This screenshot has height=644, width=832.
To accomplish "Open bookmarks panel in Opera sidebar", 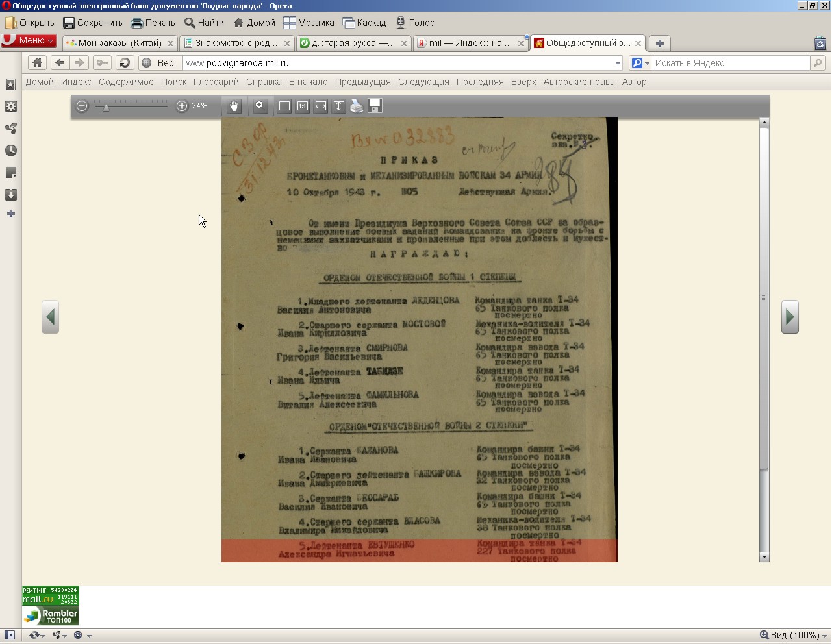I will pyautogui.click(x=11, y=84).
